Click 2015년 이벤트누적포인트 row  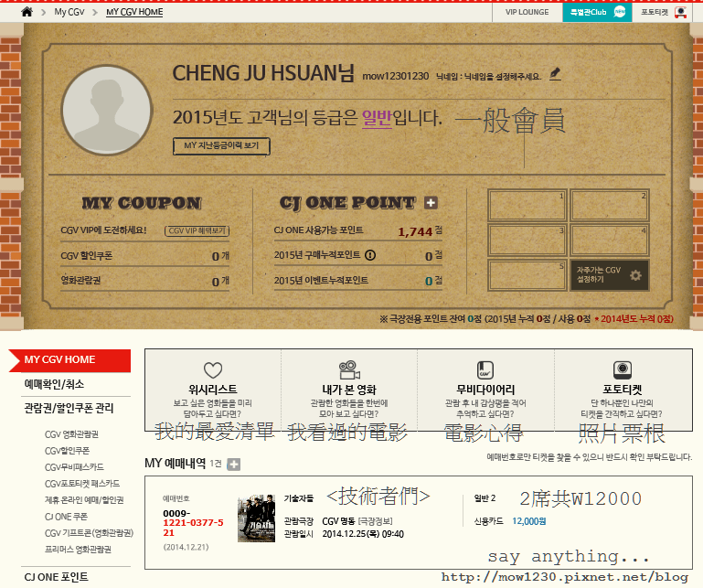pos(358,281)
